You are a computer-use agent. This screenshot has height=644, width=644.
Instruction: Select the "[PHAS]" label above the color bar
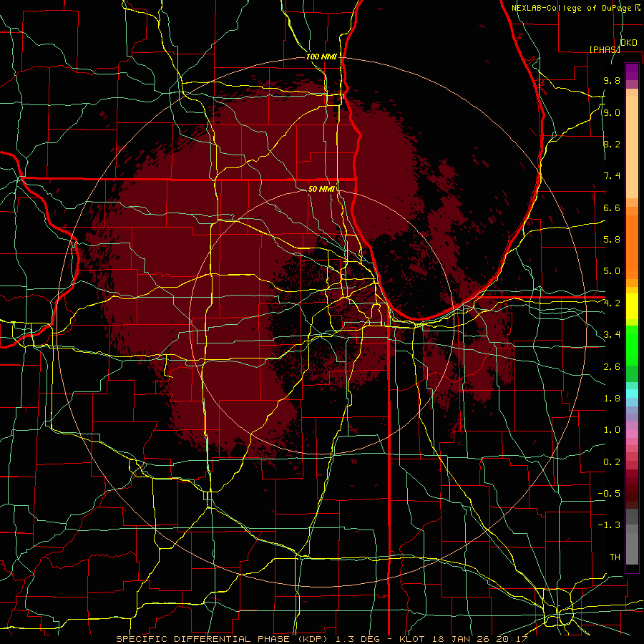[x=605, y=49]
